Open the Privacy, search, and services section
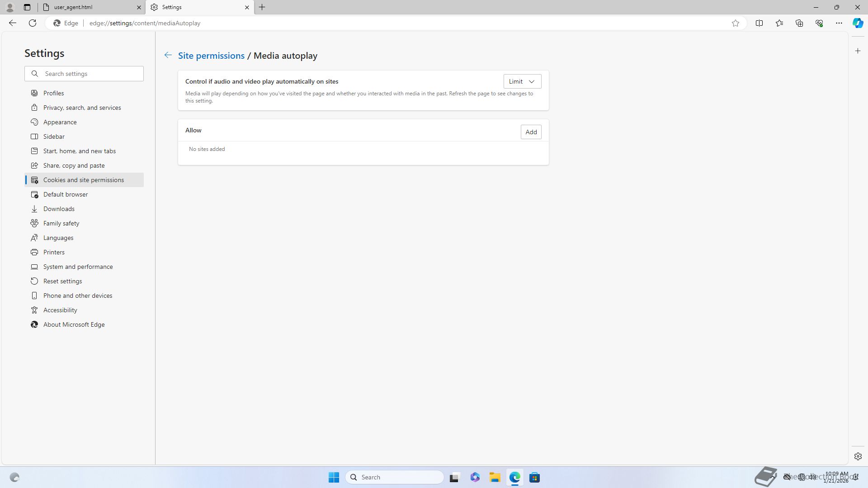The image size is (868, 488). point(82,108)
